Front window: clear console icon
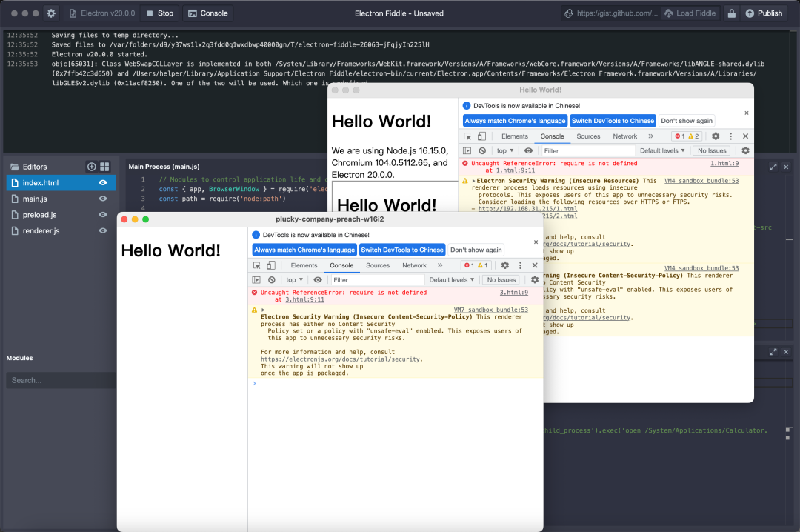This screenshot has width=800, height=532. (271, 280)
